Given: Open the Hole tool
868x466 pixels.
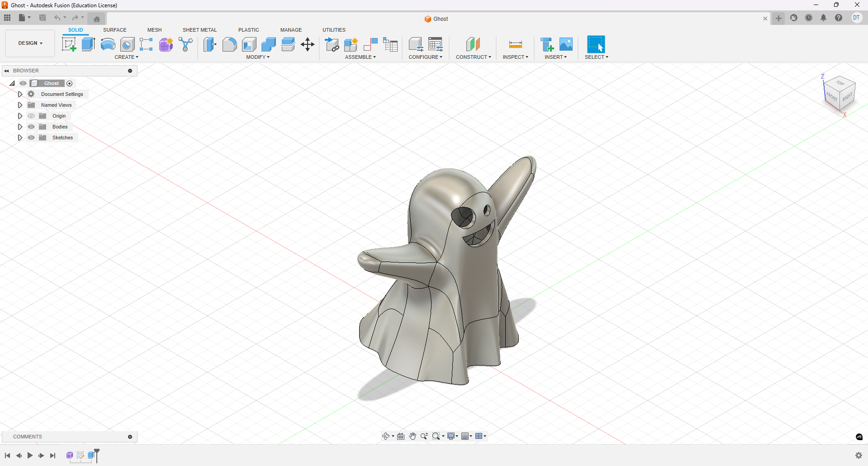Looking at the screenshot, I should coord(127,44).
